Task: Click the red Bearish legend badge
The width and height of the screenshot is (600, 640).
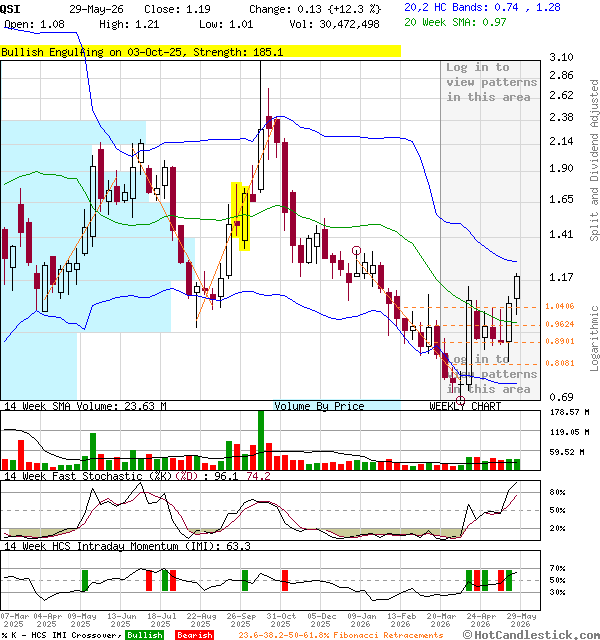Action: click(195, 635)
